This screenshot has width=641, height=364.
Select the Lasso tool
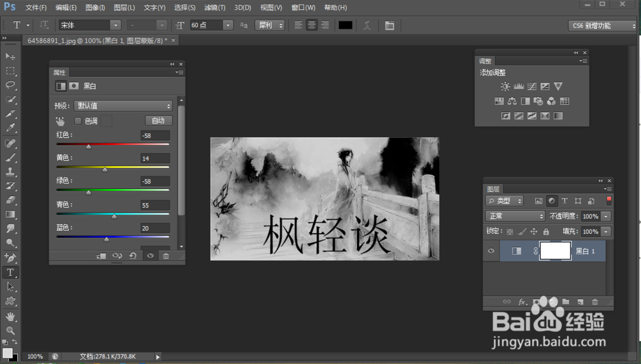[10, 85]
